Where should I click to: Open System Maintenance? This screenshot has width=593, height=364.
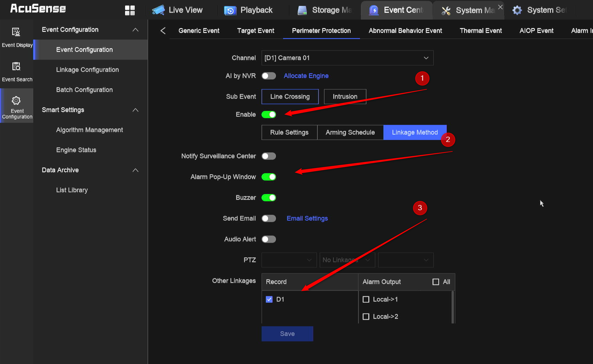[474, 10]
